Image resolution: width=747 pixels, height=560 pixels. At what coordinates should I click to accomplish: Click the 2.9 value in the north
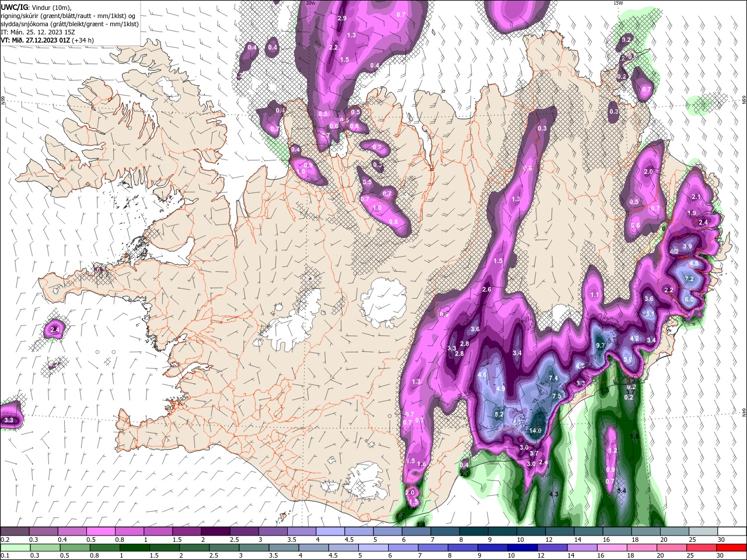pos(342,19)
